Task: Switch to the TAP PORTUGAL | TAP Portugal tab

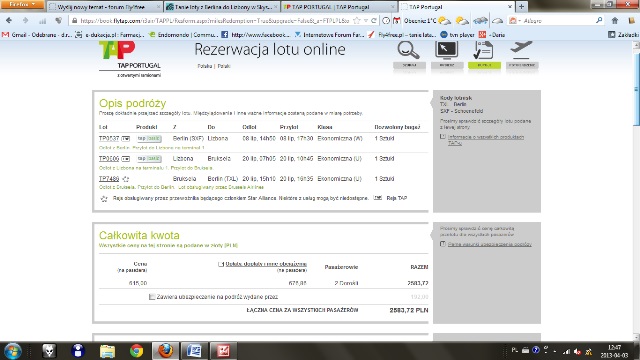Action: [x=340, y=7]
